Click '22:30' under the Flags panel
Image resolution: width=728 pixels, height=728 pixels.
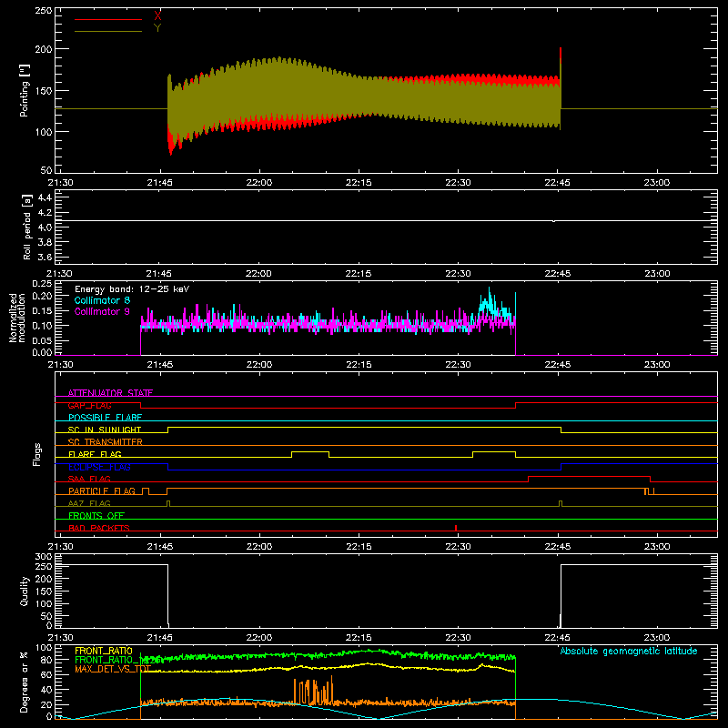pos(459,547)
